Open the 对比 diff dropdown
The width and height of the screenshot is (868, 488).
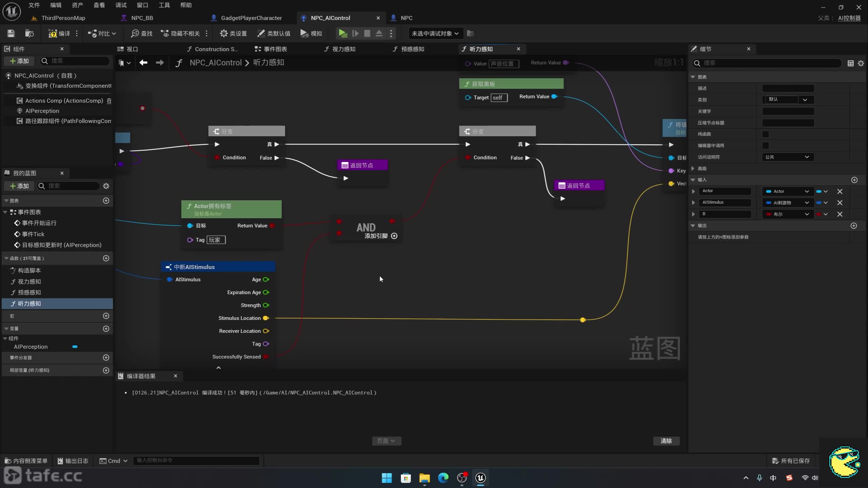102,33
